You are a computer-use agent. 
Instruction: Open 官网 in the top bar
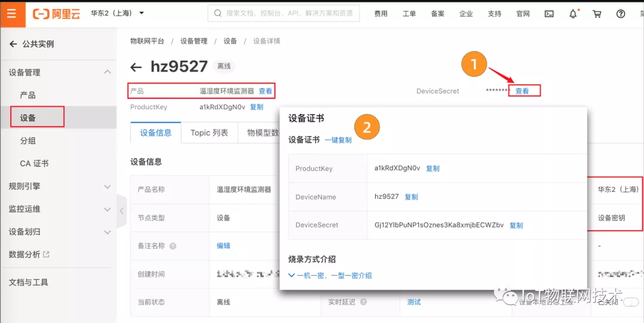[523, 14]
